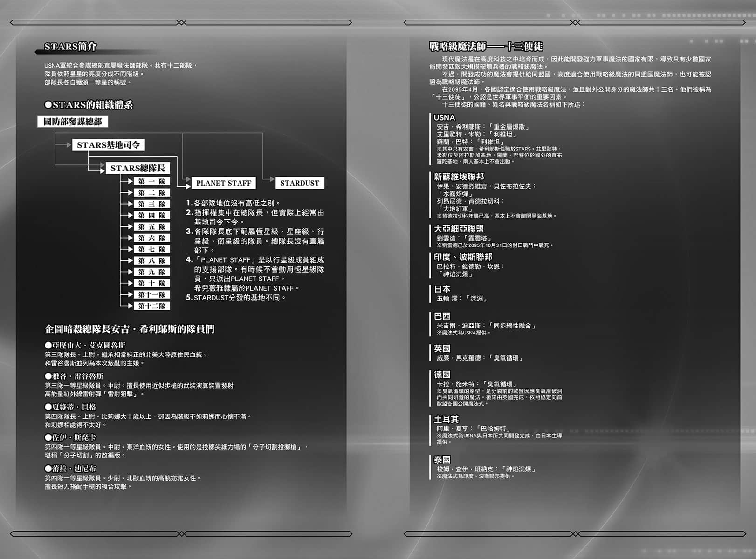Select the line '阿里・夏亨:「巴哈姆特」'
This screenshot has height=559, width=756.
(474, 429)
